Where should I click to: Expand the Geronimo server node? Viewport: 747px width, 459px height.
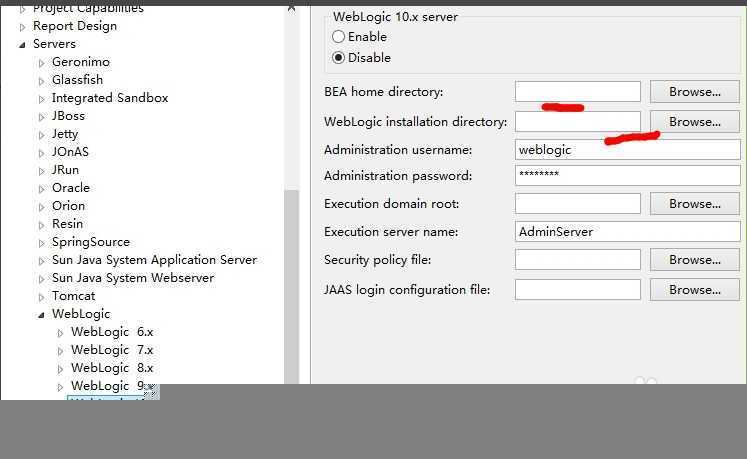[41, 63]
